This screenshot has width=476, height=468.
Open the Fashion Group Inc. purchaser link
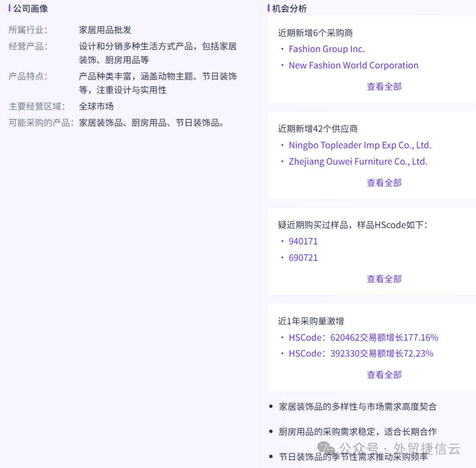pos(326,48)
